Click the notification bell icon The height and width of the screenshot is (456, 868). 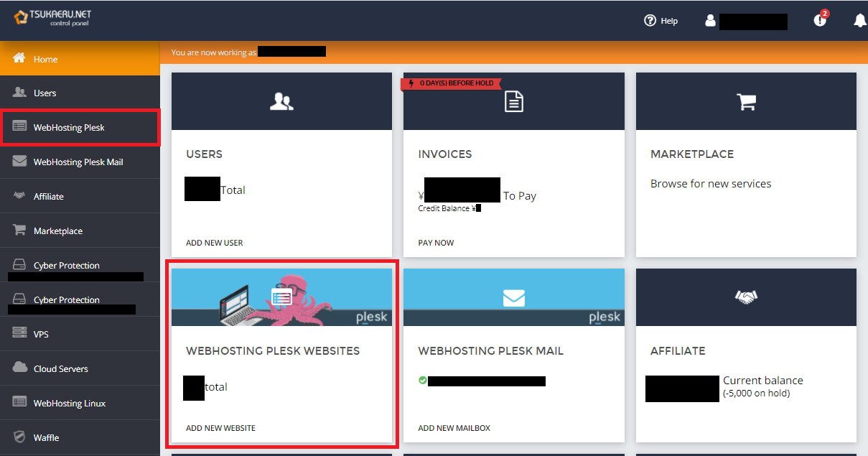pos(859,21)
